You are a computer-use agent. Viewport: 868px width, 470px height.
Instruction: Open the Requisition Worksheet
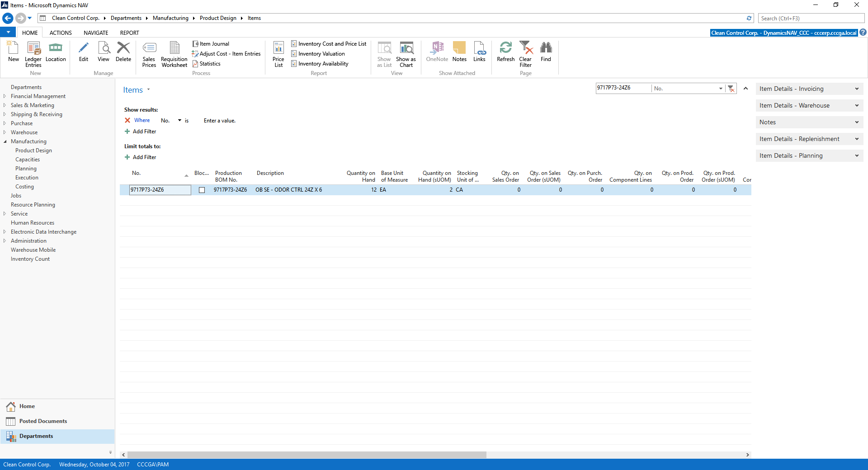pos(174,54)
